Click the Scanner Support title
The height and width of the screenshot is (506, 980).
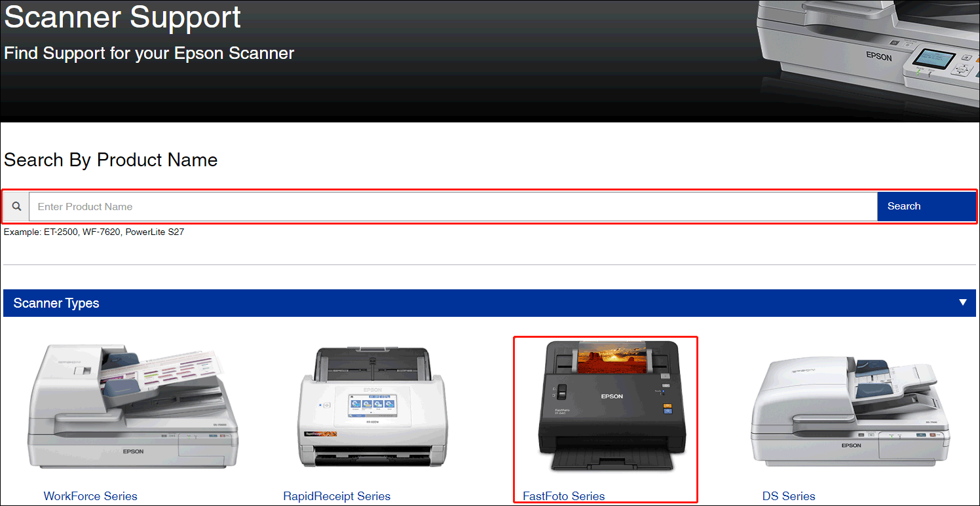122,17
